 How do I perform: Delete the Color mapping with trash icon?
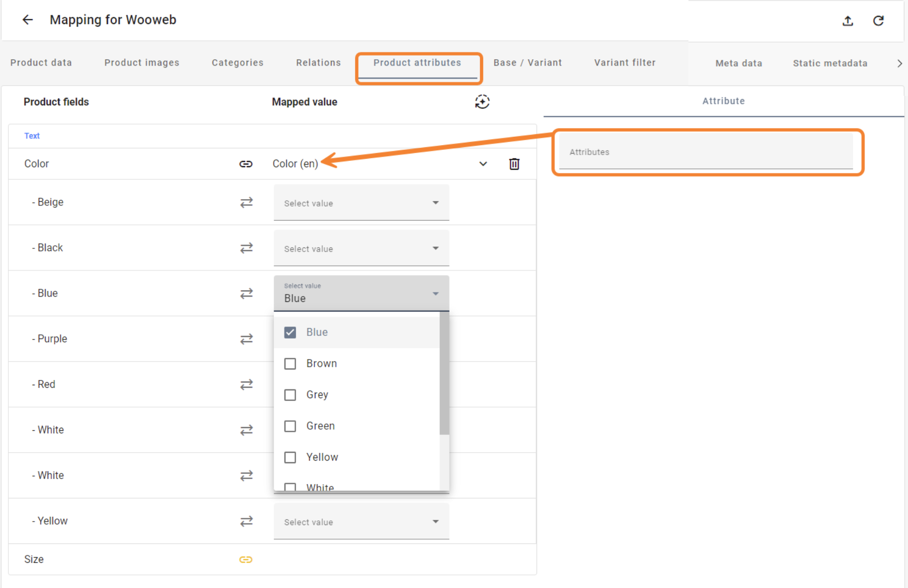pos(514,164)
